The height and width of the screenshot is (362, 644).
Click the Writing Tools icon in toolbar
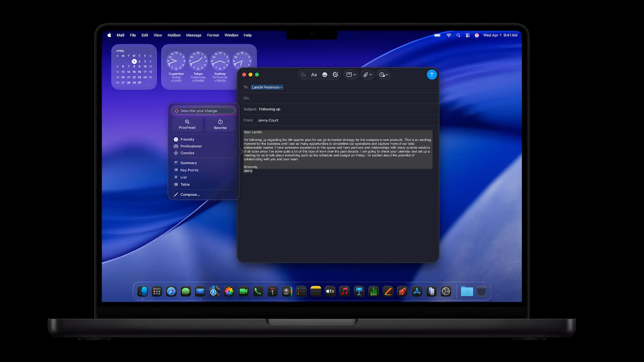pyautogui.click(x=335, y=75)
